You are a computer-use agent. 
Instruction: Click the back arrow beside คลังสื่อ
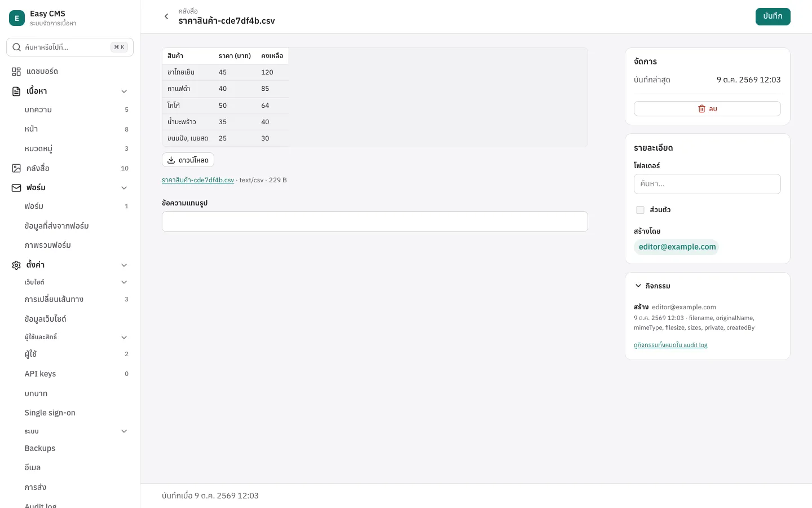166,16
